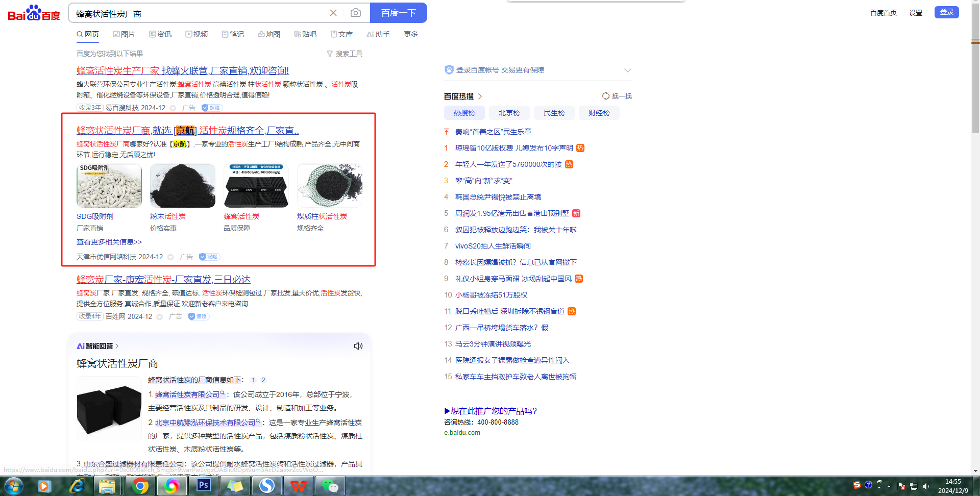Screen dimensions: 980x496
Task: Refresh hot searches with 换一换
Action: 617,96
